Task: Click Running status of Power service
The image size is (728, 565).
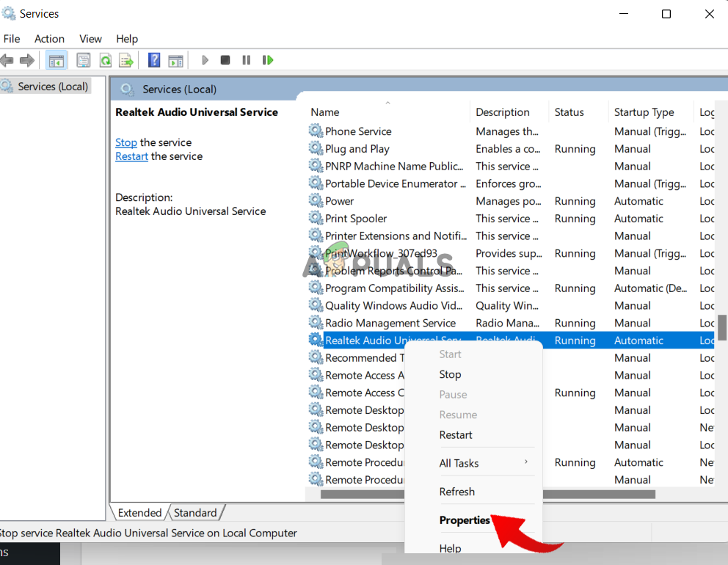Action: tap(575, 201)
